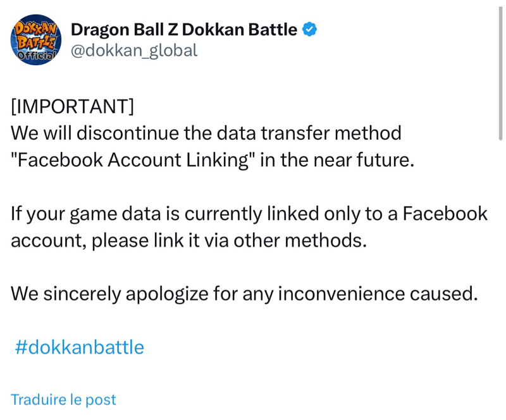Click the Dokkan Battle profile avatar
506x420 pixels.
click(x=35, y=39)
